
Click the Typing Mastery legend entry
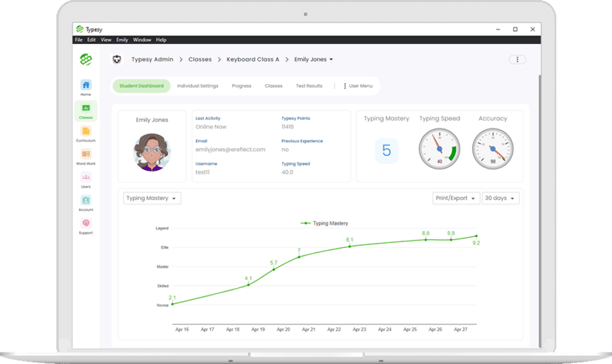(x=324, y=223)
